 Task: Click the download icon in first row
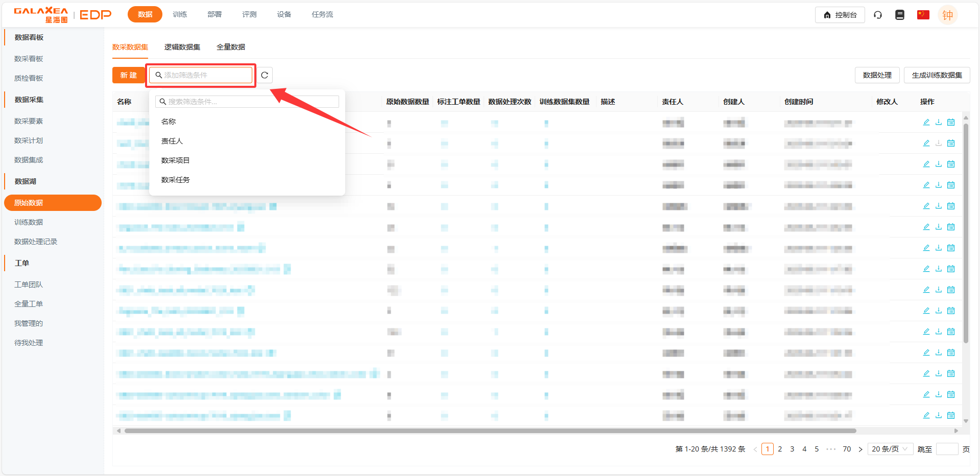pyautogui.click(x=939, y=123)
